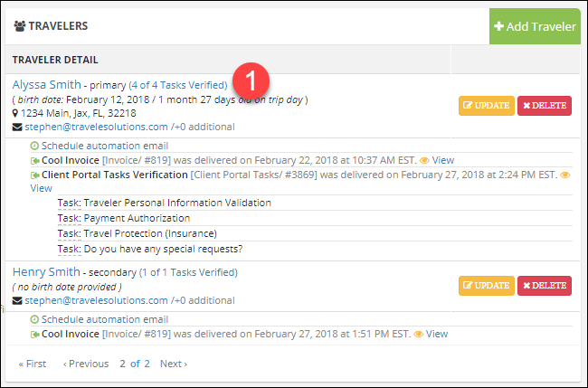Click the 1 of 1 Tasks Verified link
This screenshot has height=388, width=588.
tap(188, 271)
